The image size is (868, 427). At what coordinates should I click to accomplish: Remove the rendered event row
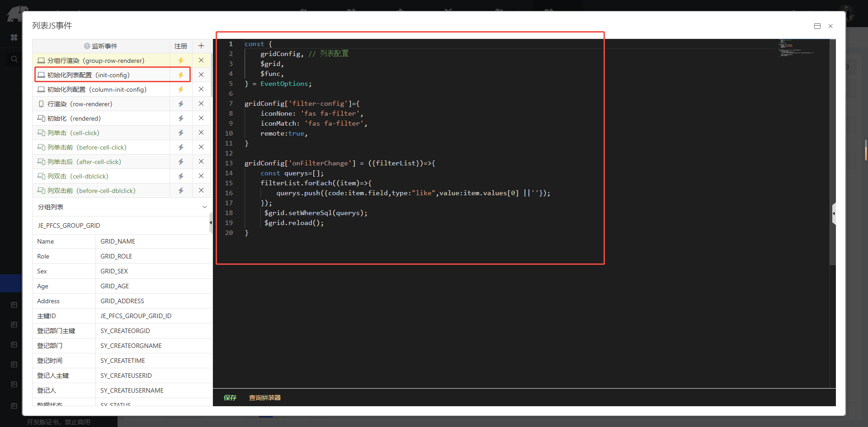[x=201, y=118]
